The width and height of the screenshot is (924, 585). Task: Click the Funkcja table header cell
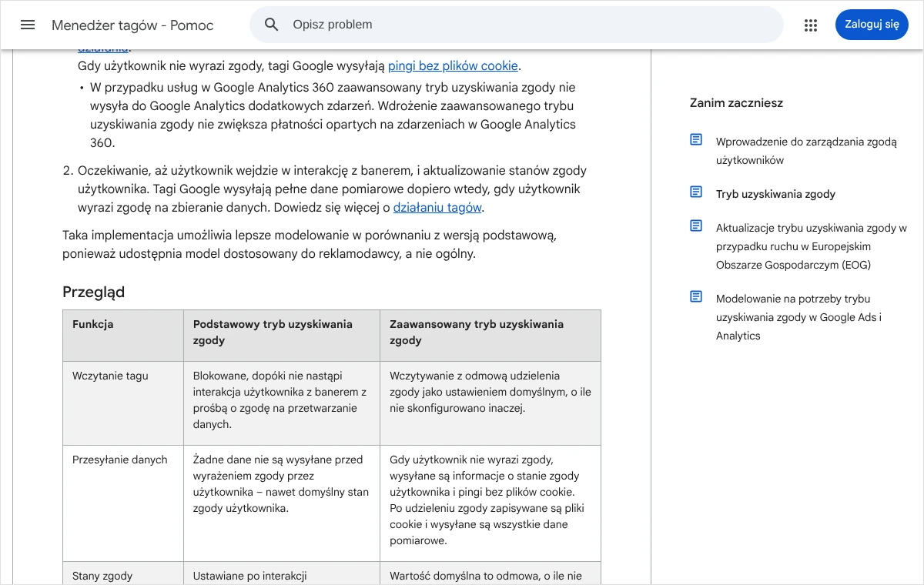click(123, 336)
